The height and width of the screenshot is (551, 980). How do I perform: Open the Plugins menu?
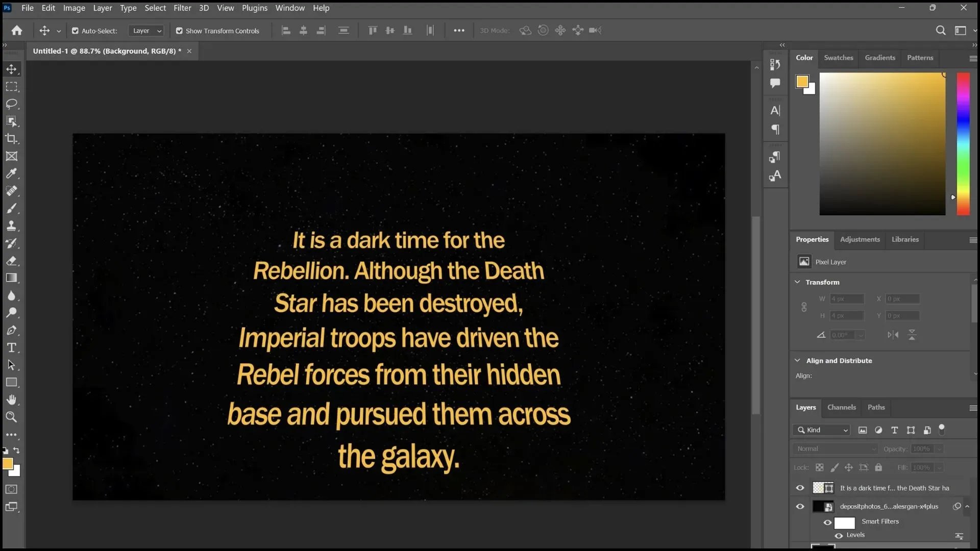tap(255, 8)
